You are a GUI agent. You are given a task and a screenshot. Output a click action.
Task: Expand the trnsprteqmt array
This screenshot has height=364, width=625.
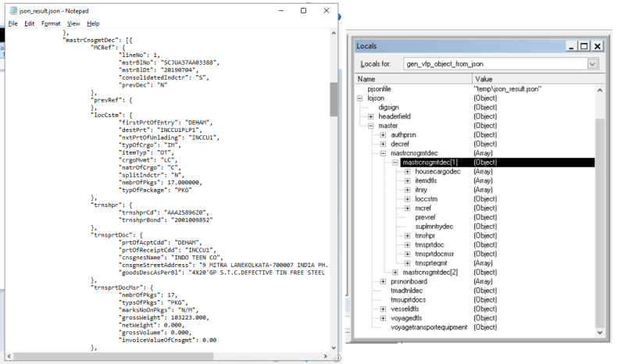(407, 263)
